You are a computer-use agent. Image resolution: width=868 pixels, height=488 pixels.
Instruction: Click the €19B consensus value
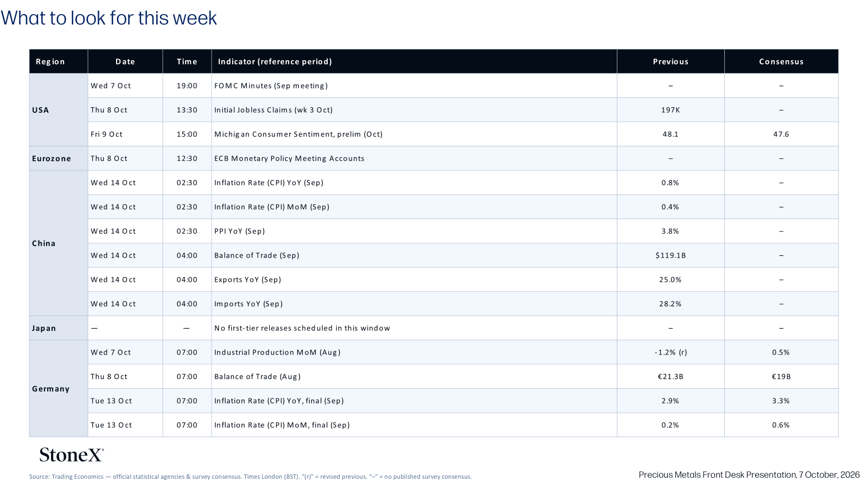[x=781, y=377]
